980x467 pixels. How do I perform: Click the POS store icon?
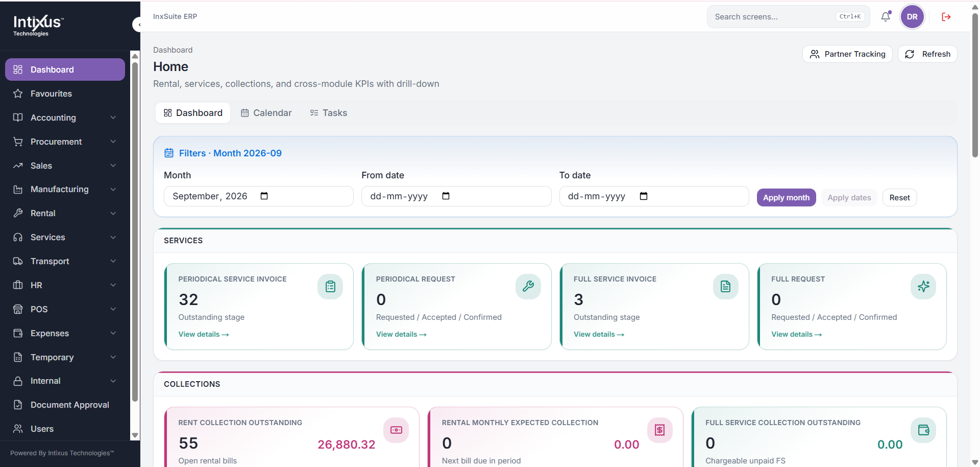[18, 309]
